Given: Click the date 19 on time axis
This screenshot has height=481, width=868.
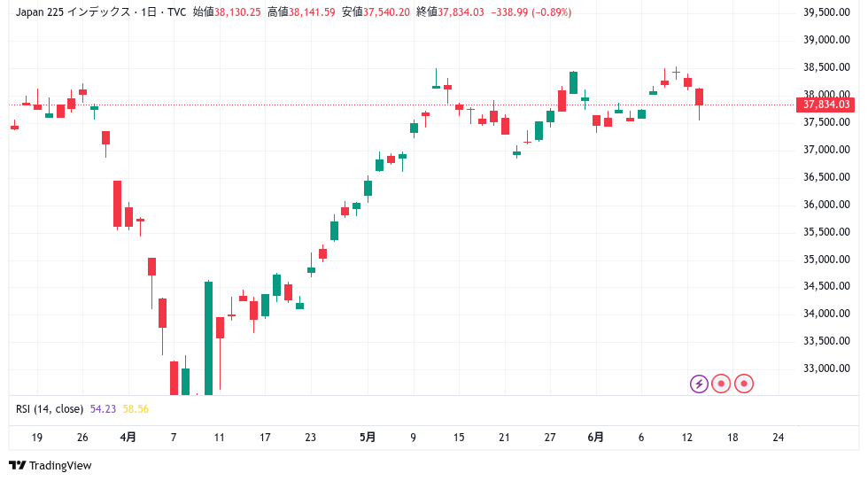Looking at the screenshot, I should pos(37,438).
